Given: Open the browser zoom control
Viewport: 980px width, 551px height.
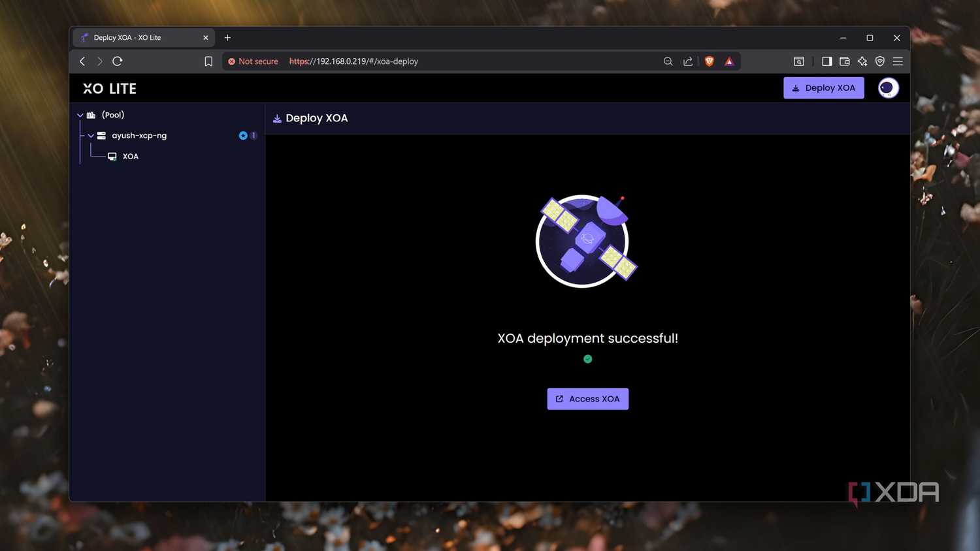Looking at the screenshot, I should [x=668, y=61].
